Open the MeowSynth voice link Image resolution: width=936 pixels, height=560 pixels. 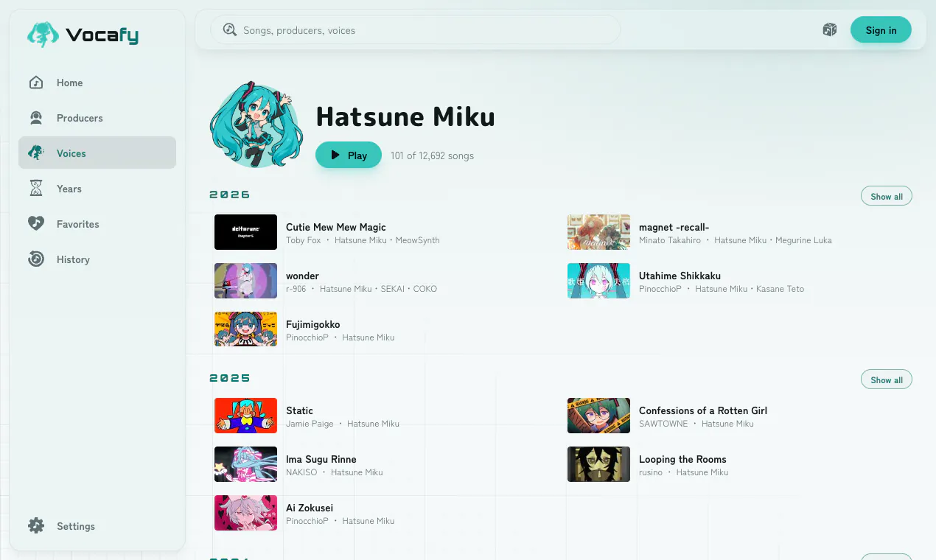pos(418,240)
